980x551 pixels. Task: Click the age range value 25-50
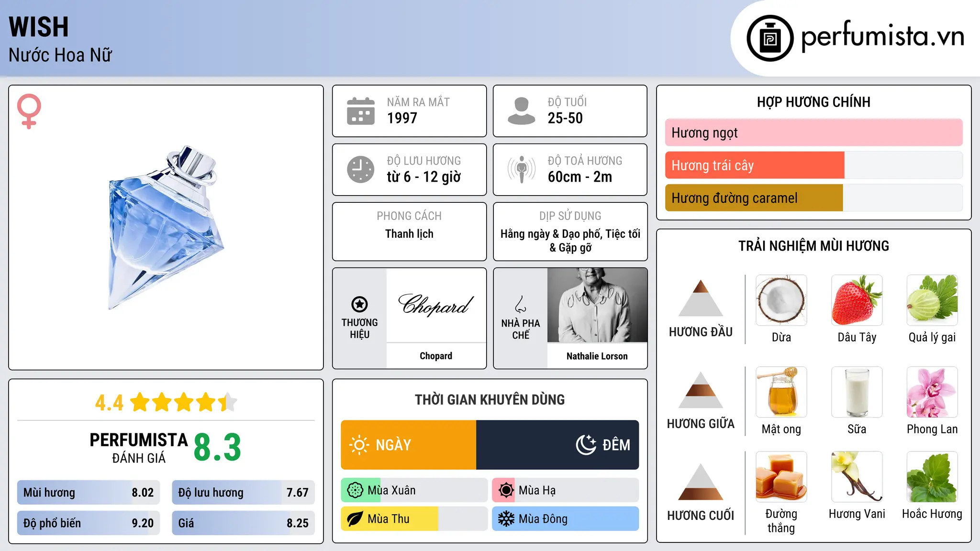(x=565, y=118)
